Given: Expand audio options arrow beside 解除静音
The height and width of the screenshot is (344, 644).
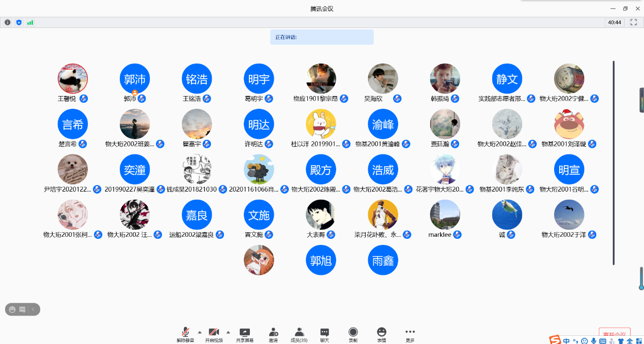Looking at the screenshot, I should point(200,332).
